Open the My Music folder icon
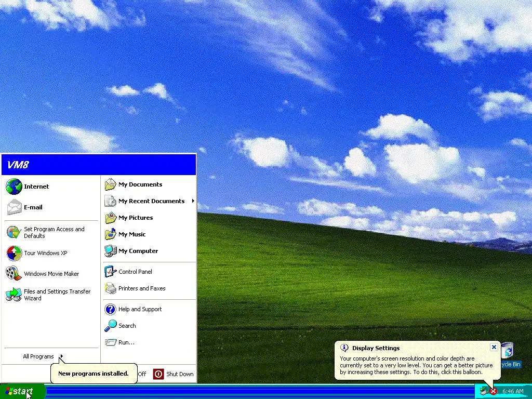 coord(111,234)
